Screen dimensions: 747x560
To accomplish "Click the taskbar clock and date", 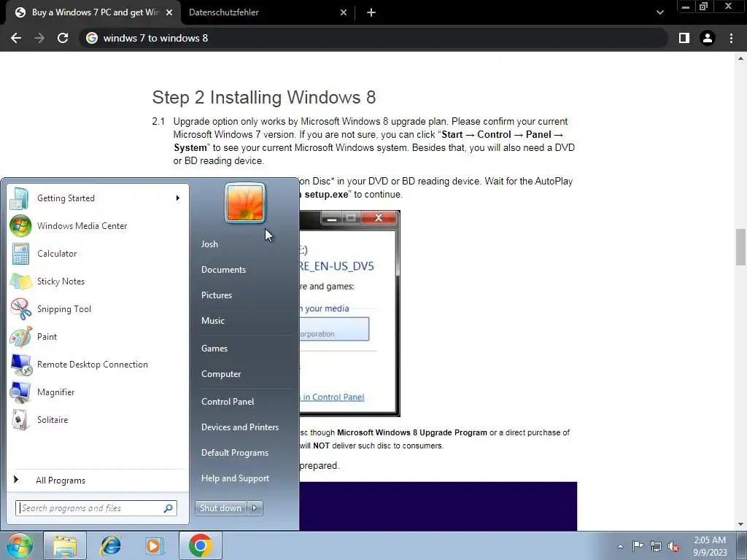I will click(710, 546).
